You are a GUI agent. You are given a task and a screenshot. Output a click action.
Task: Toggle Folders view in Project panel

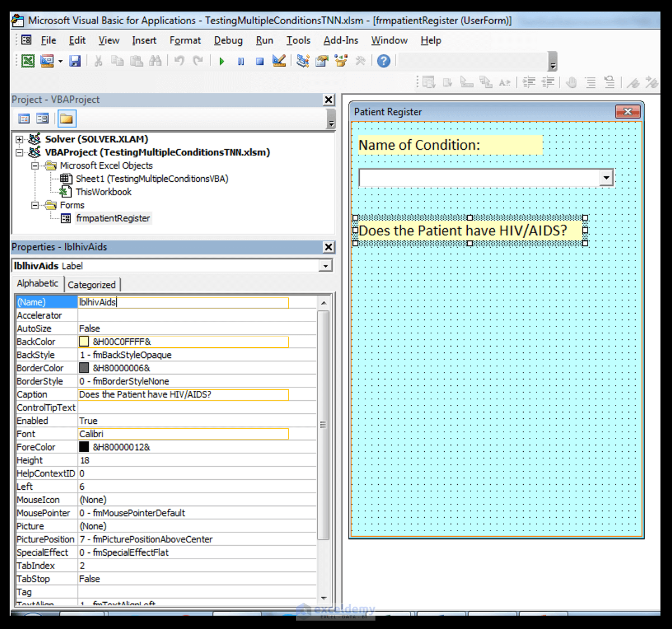pos(67,119)
